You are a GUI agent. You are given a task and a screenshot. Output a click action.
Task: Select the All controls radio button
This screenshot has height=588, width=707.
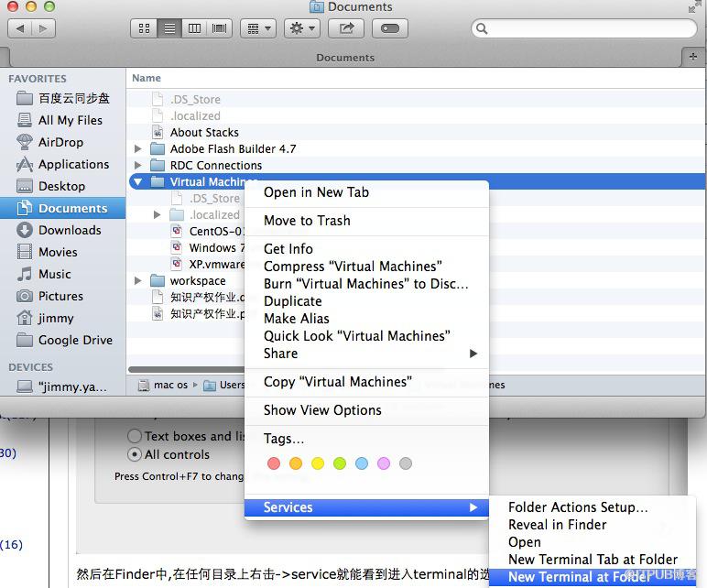click(x=135, y=454)
